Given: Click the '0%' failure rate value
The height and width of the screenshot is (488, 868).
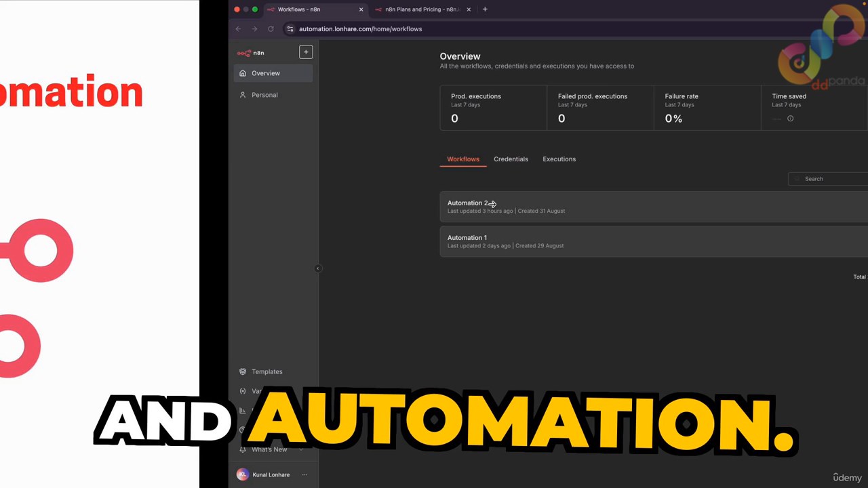Looking at the screenshot, I should 673,119.
